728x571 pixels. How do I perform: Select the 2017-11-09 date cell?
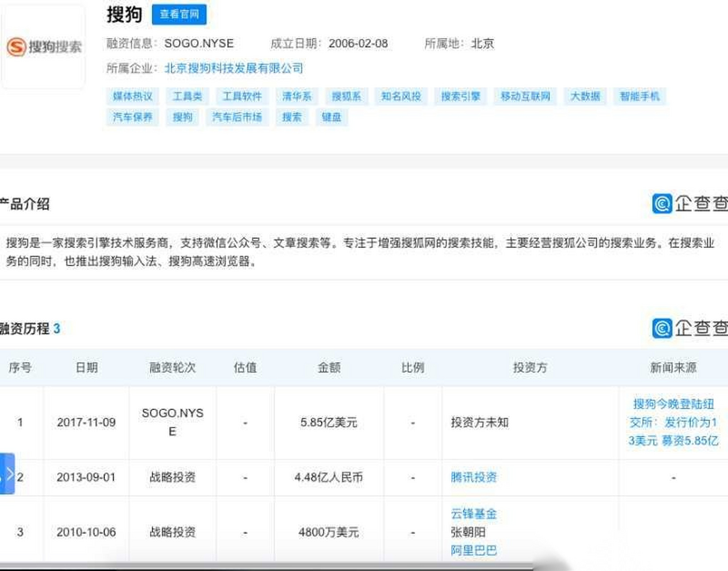(86, 422)
